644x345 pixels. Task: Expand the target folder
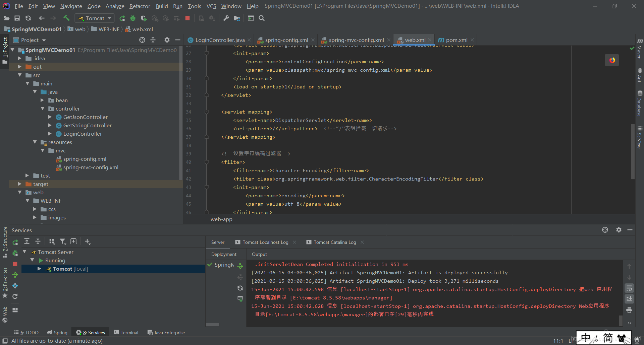tap(19, 184)
